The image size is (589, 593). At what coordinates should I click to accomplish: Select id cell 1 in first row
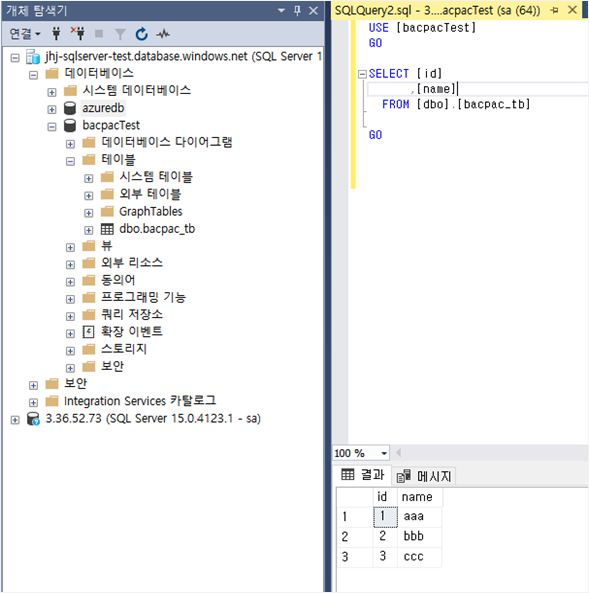click(385, 517)
